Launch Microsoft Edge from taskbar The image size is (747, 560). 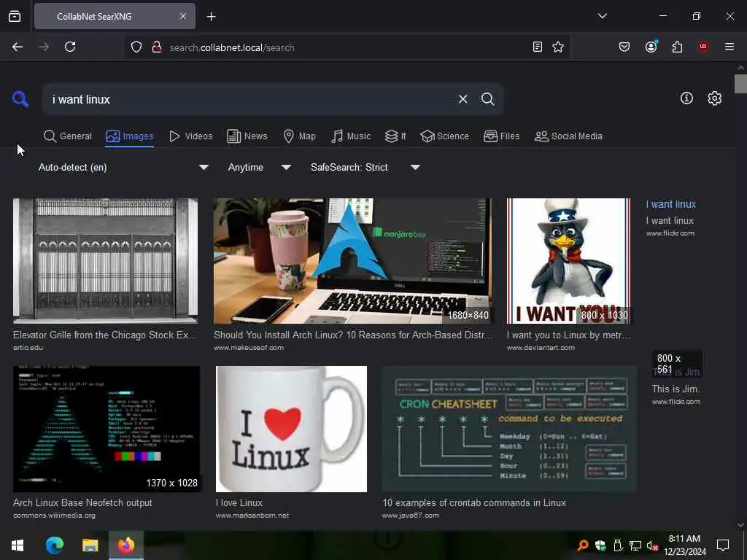54,545
